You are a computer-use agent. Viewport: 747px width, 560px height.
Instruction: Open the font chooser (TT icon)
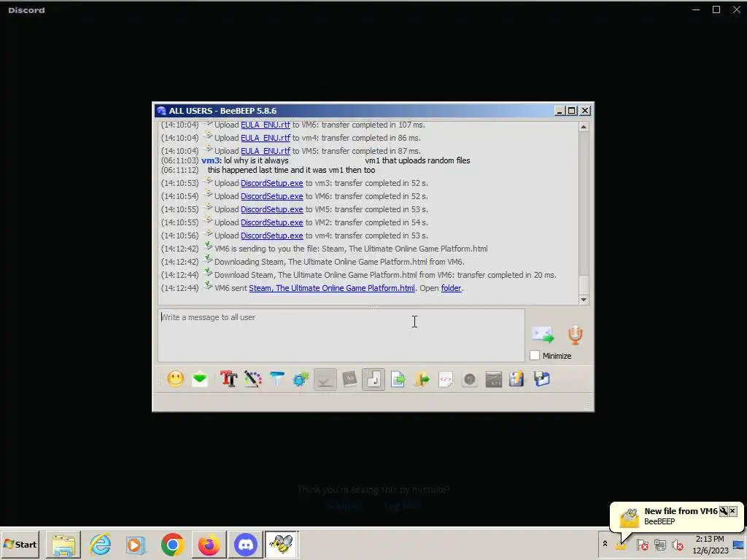228,379
